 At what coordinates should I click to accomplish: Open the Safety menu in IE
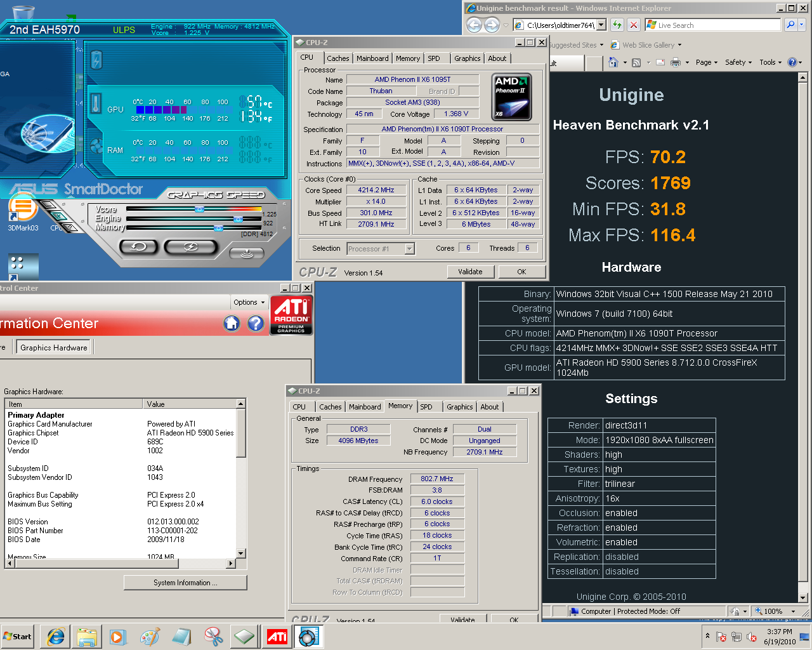click(x=738, y=62)
